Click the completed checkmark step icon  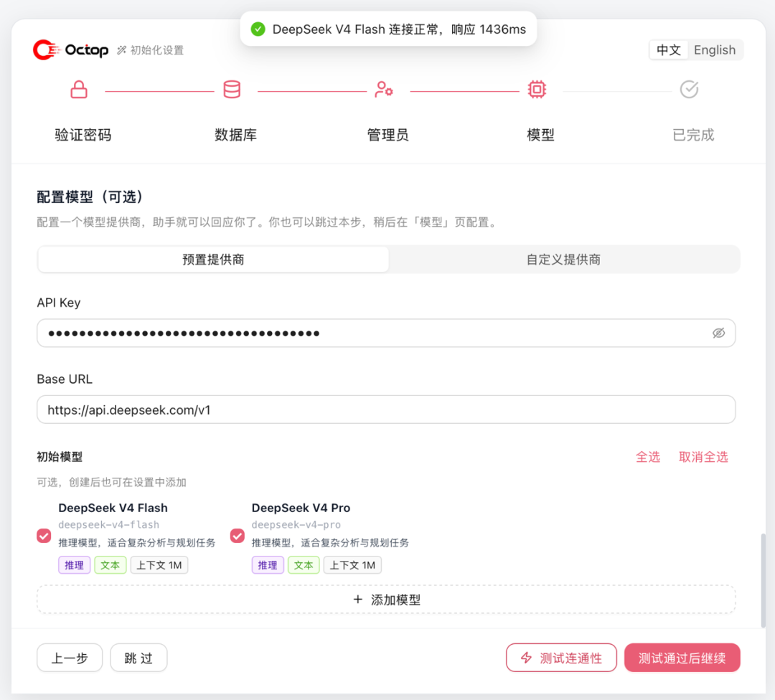(x=689, y=90)
